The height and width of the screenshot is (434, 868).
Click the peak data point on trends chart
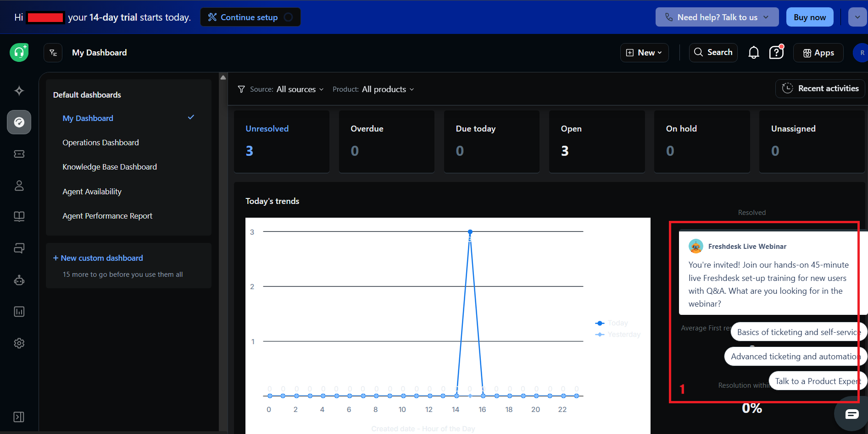[470, 232]
